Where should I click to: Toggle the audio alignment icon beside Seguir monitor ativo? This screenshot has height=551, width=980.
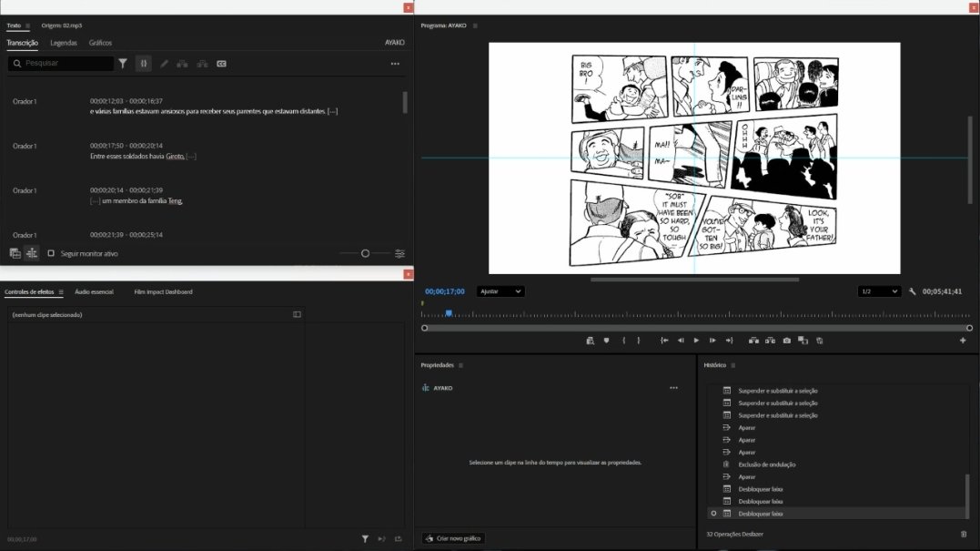32,253
